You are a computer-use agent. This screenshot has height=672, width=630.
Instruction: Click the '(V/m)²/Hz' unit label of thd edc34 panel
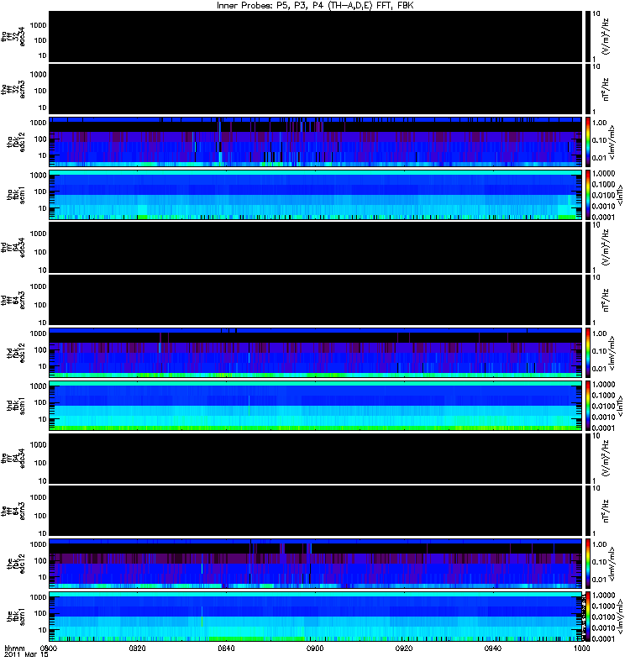[606, 247]
